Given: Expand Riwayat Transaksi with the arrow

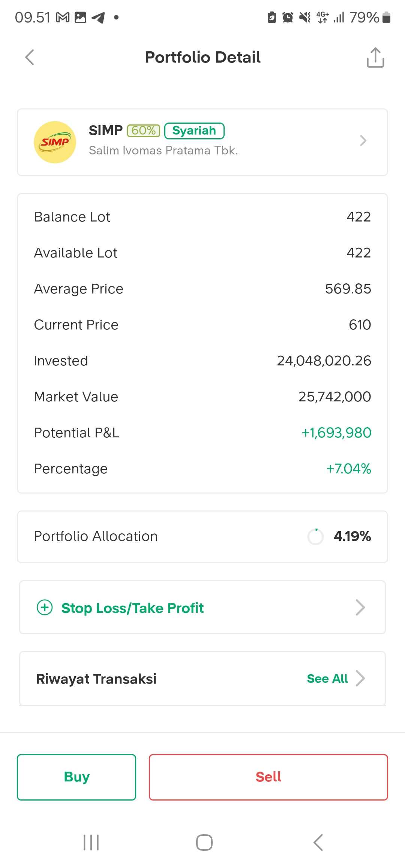Looking at the screenshot, I should [360, 678].
